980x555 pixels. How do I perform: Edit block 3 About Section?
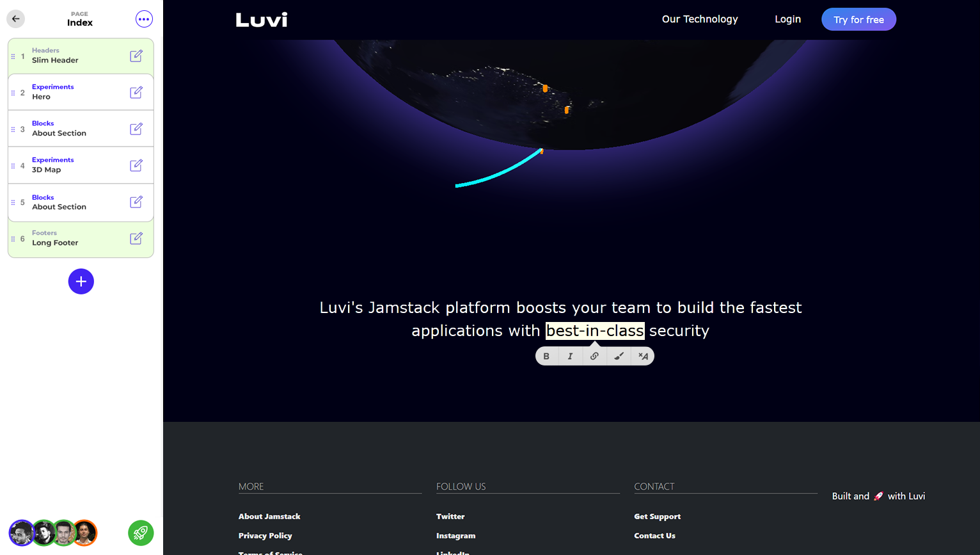[x=136, y=129]
